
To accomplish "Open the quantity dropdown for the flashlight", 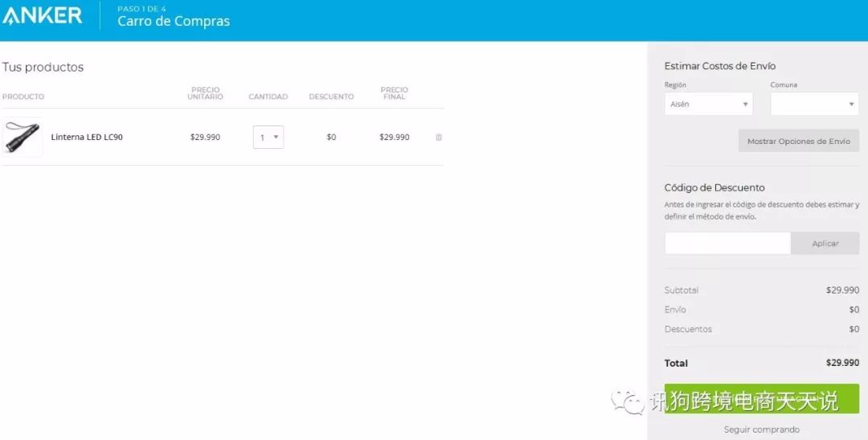I will (x=268, y=137).
